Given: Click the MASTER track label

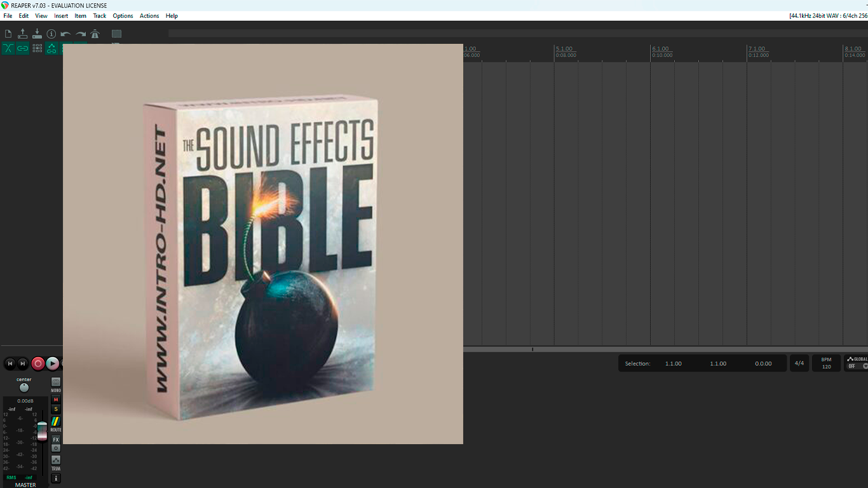Looking at the screenshot, I should tap(25, 485).
